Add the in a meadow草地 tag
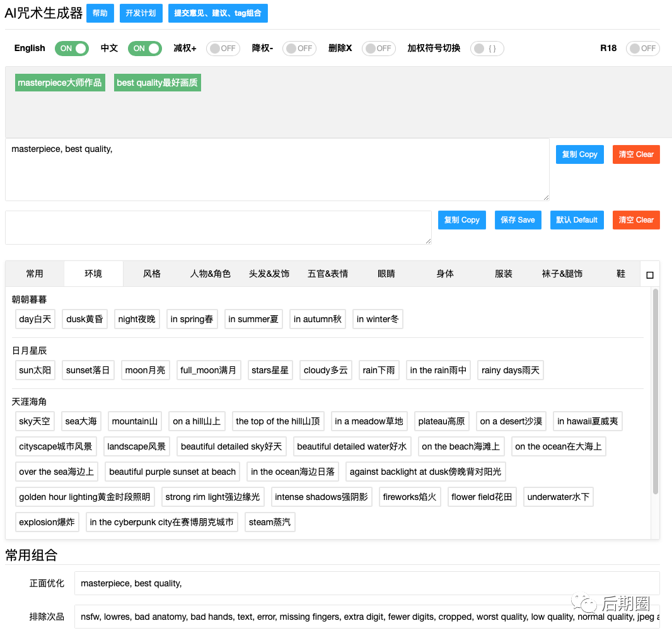672x633 pixels. coord(369,421)
